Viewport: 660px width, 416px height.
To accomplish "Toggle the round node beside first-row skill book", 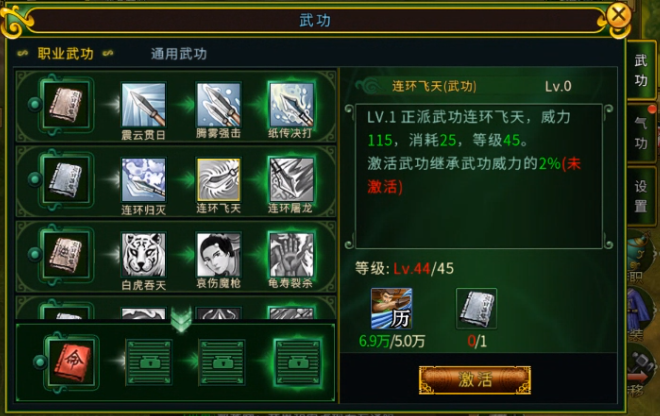I will click(35, 104).
